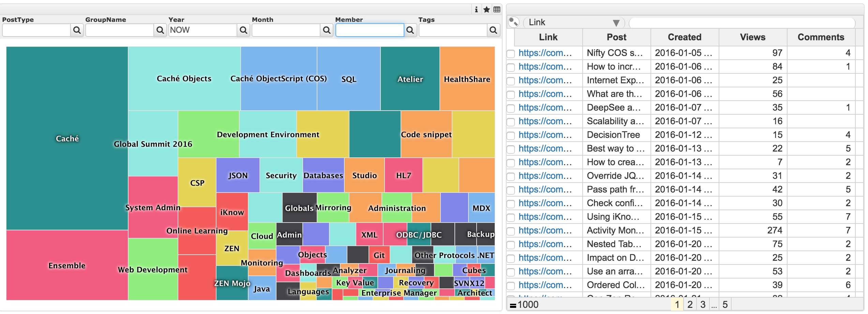Image resolution: width=868 pixels, height=314 pixels.
Task: Select the CSP treemap tile
Action: 197,182
